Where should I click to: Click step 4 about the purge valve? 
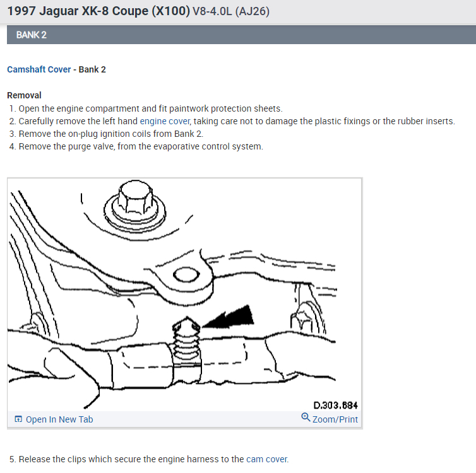pyautogui.click(x=136, y=146)
